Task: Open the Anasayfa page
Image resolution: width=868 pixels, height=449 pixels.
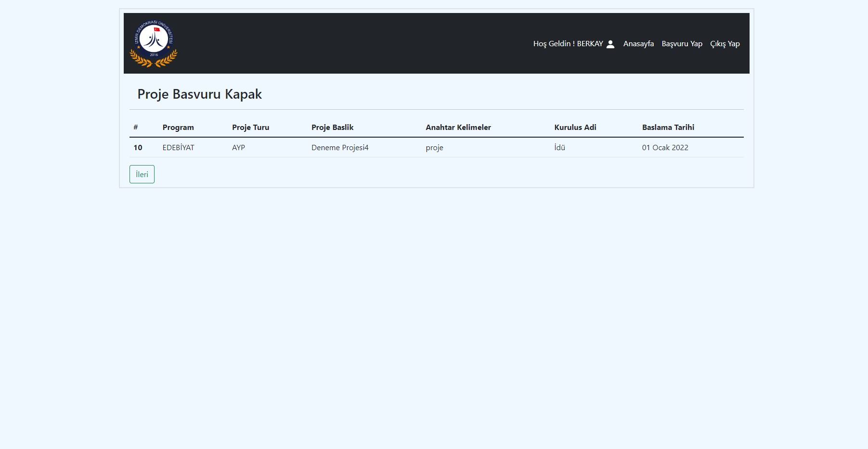Action: pyautogui.click(x=638, y=44)
